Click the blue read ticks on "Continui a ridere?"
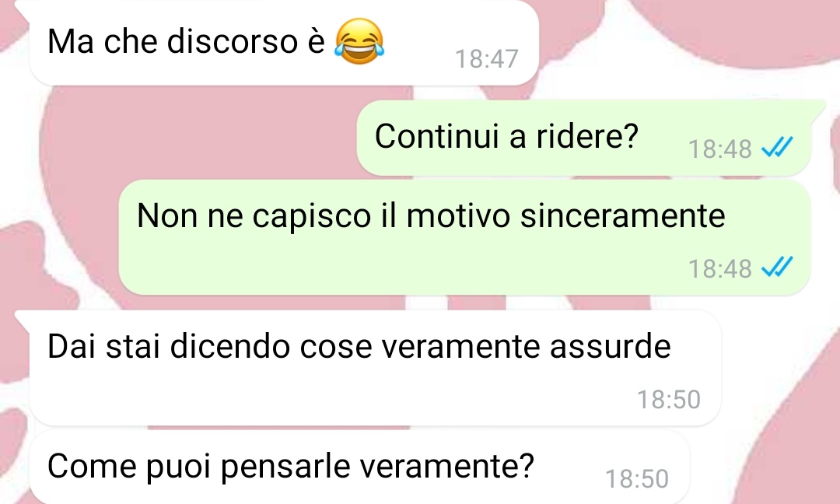 [x=777, y=146]
